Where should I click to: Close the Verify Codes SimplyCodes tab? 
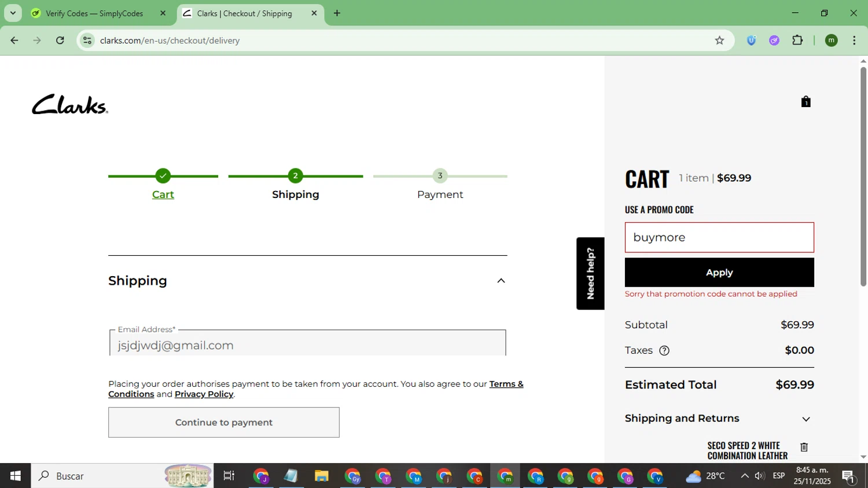(x=163, y=13)
